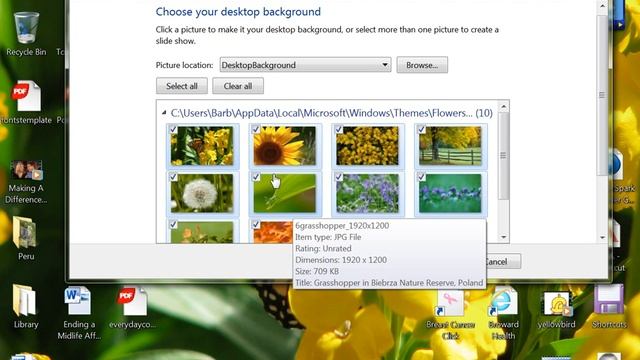The height and width of the screenshot is (360, 640).
Task: Uncheck the butterfly on yellow flowers picture
Action: [x=173, y=129]
